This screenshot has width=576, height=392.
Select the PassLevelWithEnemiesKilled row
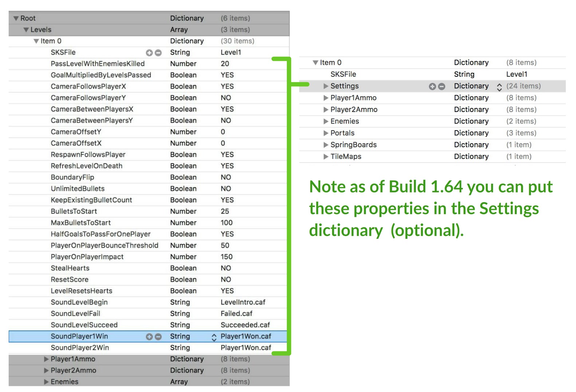98,64
